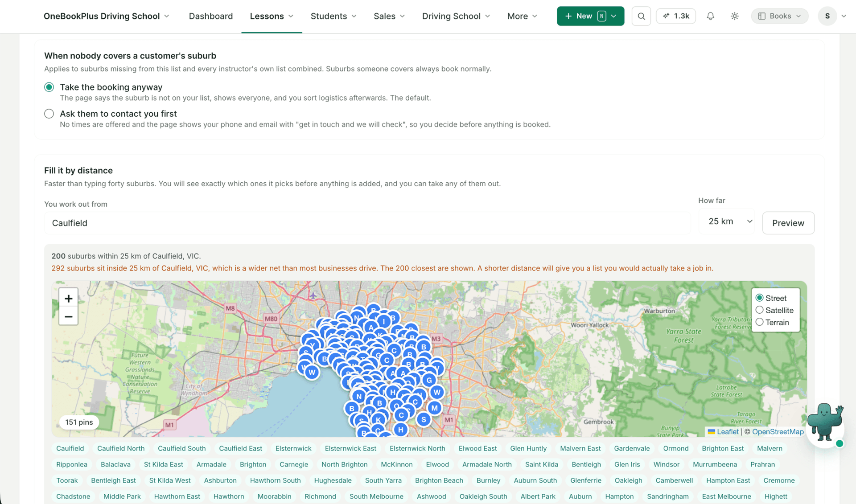Open the Leaflet link
Screen dimensions: 856x504
click(728, 431)
